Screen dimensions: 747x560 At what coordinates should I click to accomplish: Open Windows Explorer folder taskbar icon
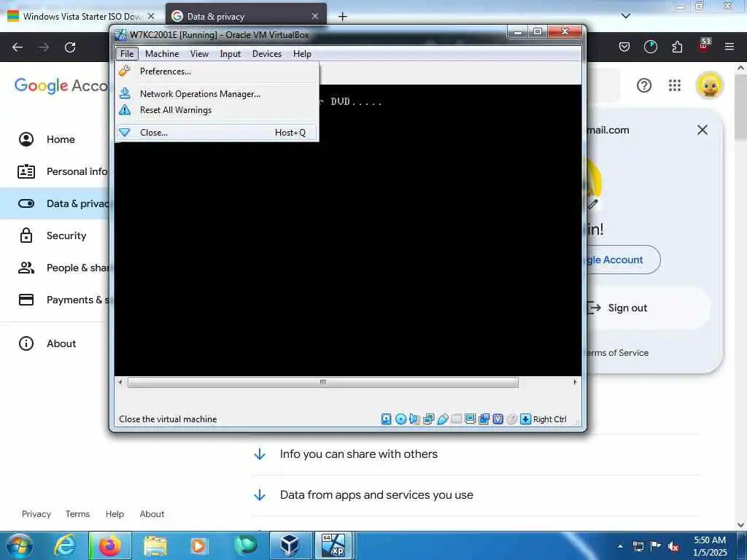click(155, 545)
